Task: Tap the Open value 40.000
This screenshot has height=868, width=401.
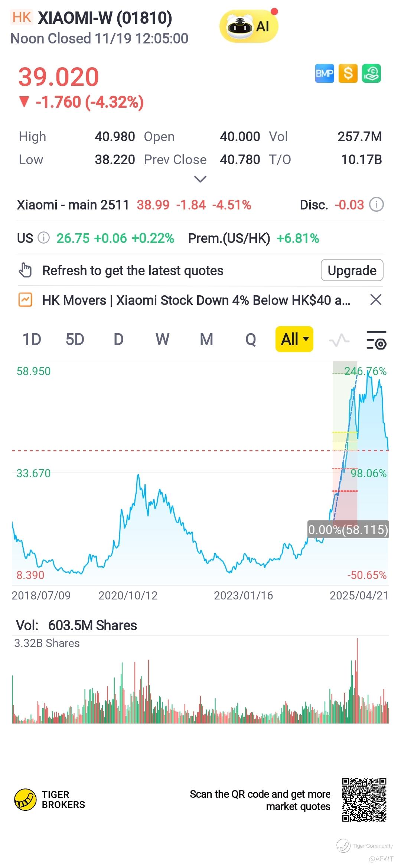Action: tap(240, 136)
